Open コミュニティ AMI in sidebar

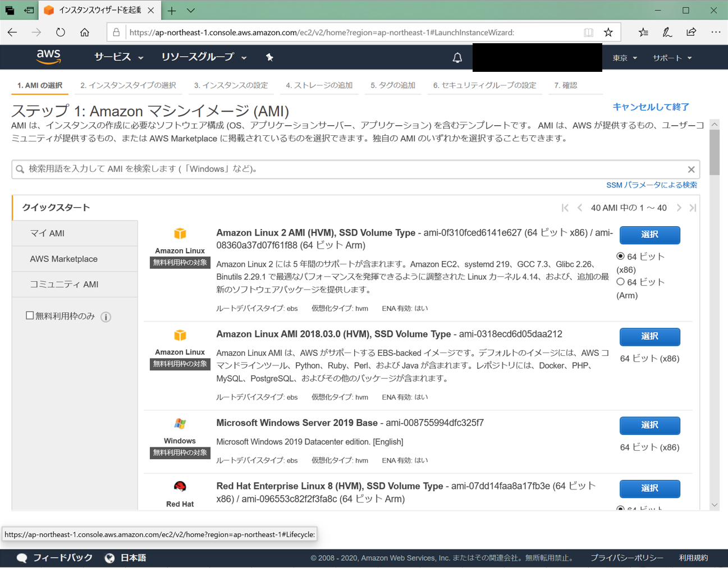coord(75,285)
